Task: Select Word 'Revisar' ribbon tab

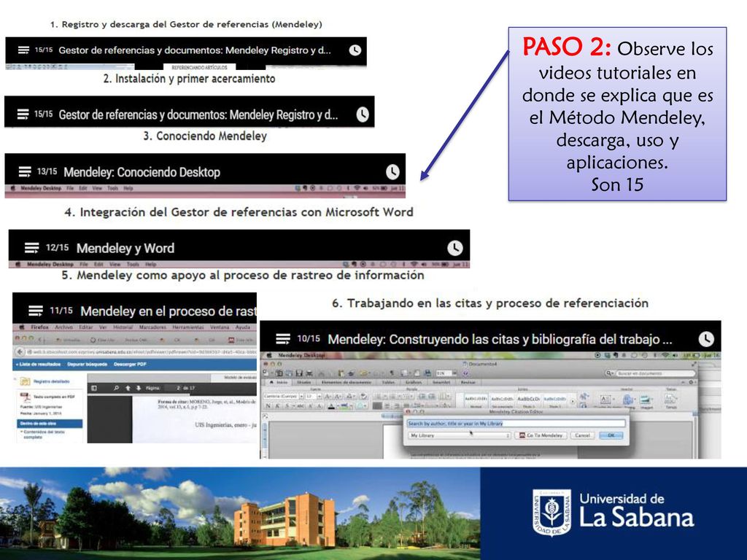Action: 468,382
